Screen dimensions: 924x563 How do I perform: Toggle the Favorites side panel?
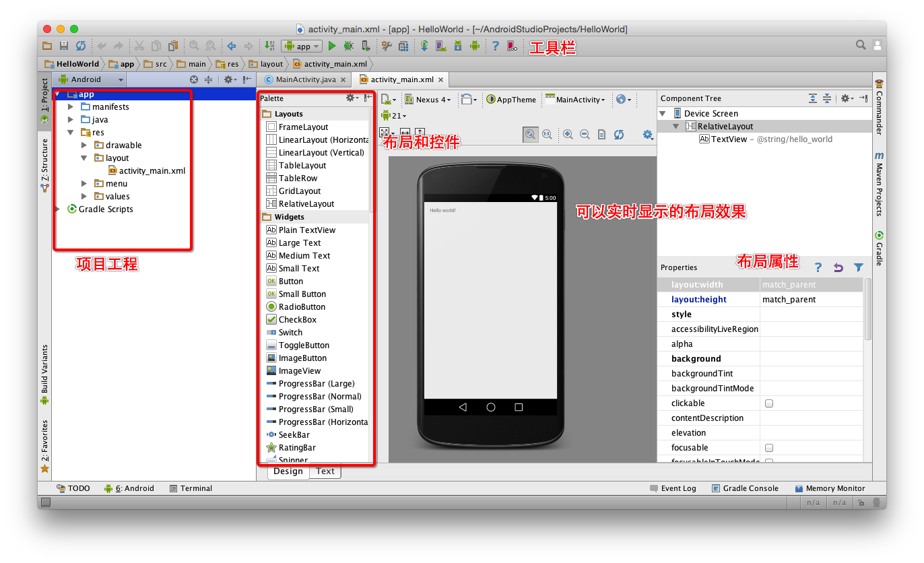tap(44, 446)
